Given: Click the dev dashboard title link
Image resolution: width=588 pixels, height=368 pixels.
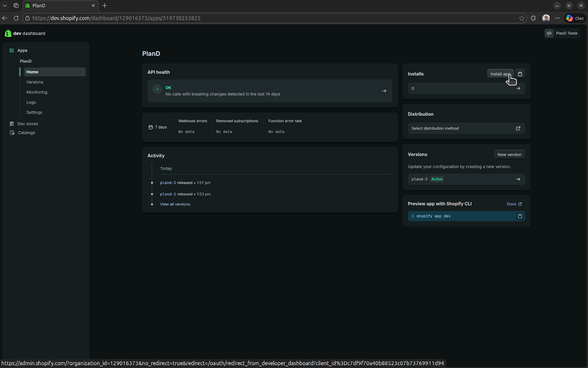Looking at the screenshot, I should click(29, 33).
